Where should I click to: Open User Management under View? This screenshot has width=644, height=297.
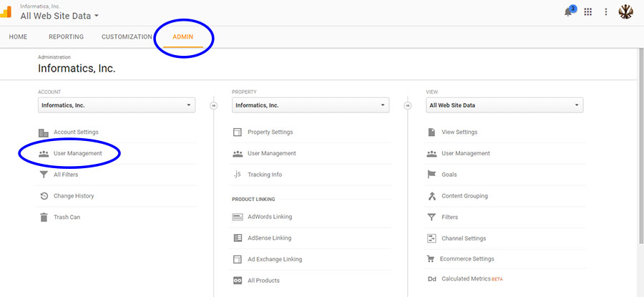[465, 153]
